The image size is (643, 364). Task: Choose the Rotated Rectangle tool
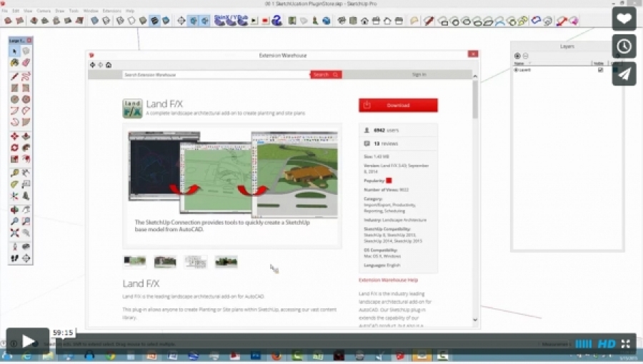pos(26,88)
